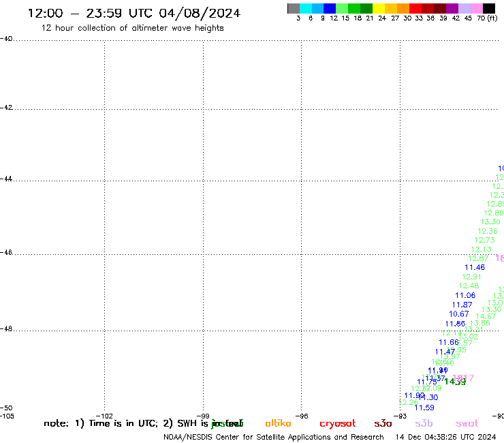Click the title '12:00 – 23:59 UTC 04/08/2024'
The height and width of the screenshot is (443, 504).
134,14
